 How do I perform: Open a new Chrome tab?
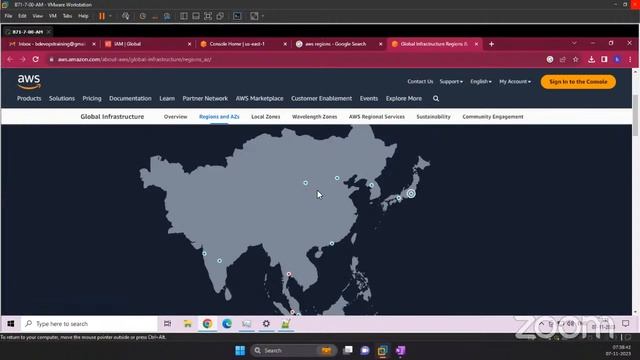click(x=491, y=44)
